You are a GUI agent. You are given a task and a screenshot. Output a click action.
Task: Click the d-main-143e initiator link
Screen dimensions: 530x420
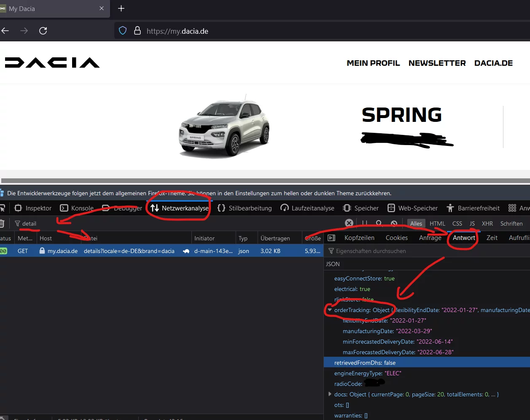coord(213,251)
